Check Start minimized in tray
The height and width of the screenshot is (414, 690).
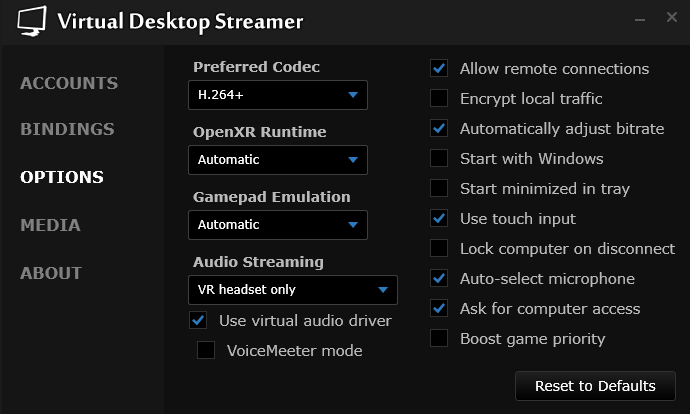439,188
